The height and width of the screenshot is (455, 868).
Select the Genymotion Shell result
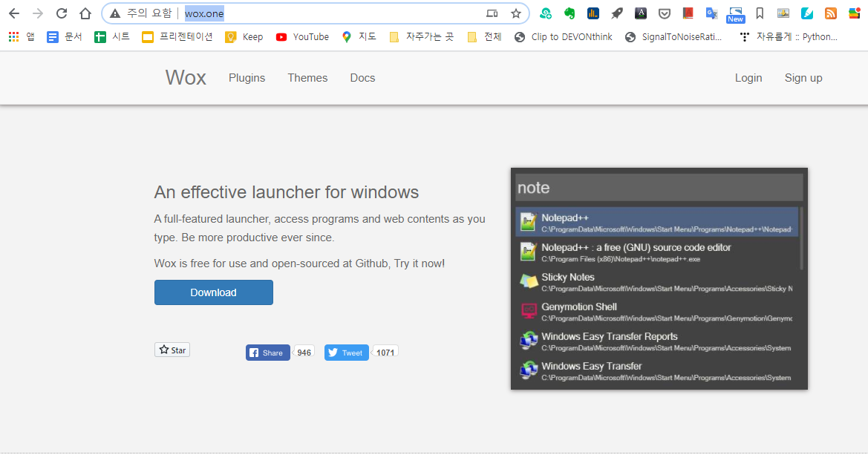point(656,312)
